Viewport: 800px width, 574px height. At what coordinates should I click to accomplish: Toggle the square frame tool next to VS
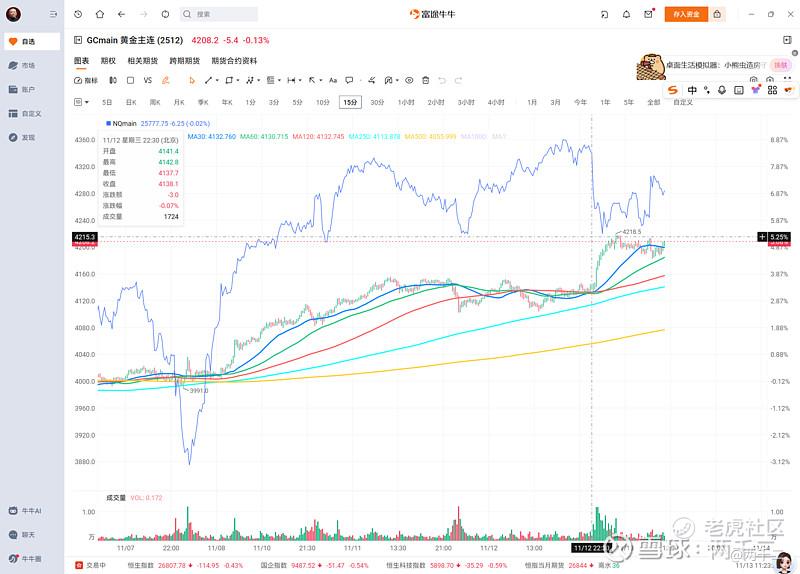click(x=131, y=80)
